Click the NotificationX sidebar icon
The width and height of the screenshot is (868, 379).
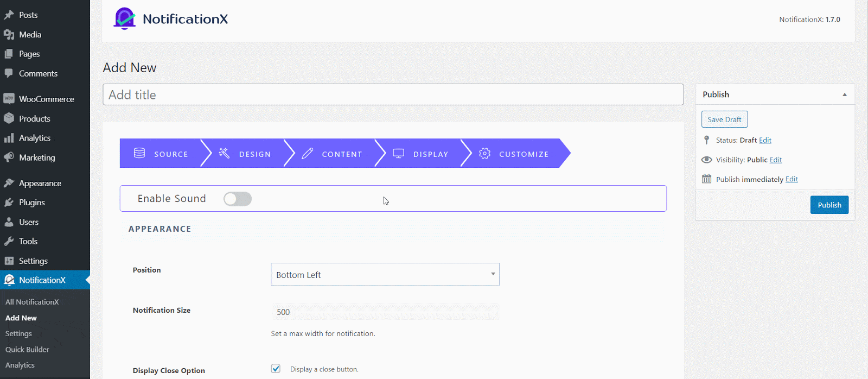9,280
